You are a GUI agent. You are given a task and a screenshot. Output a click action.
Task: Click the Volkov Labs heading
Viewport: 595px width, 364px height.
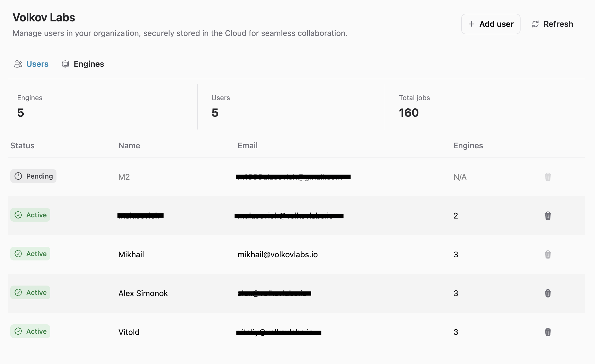pyautogui.click(x=44, y=18)
